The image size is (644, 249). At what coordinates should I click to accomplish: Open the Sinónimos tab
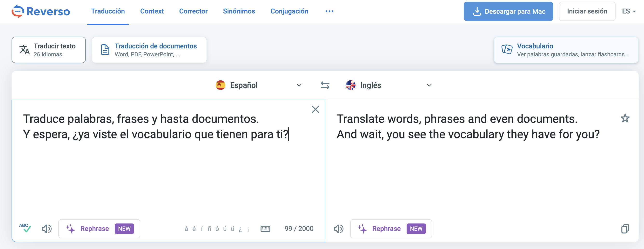[x=239, y=11]
